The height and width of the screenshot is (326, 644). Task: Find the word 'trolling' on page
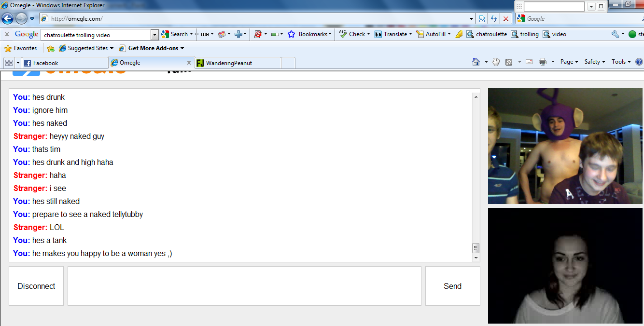point(525,34)
